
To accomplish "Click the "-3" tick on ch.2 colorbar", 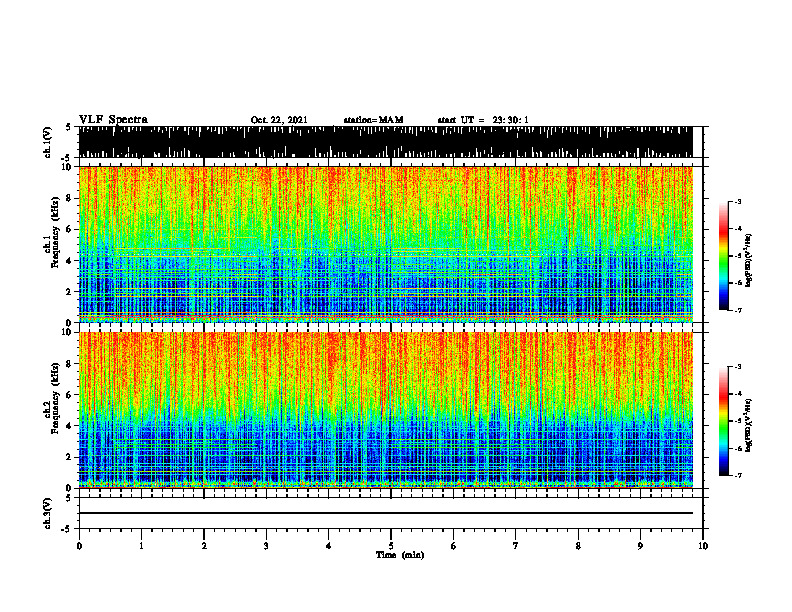I will coord(738,367).
